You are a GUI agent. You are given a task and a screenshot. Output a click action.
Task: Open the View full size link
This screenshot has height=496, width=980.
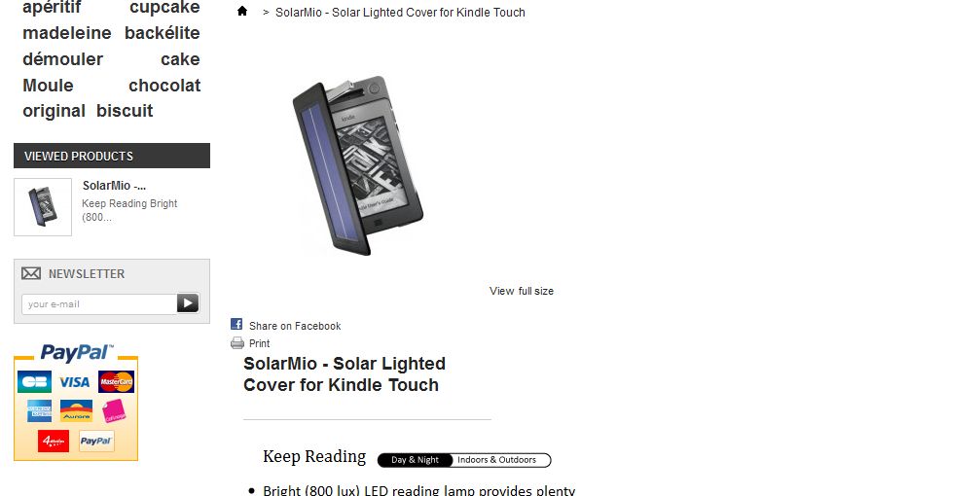pyautogui.click(x=522, y=291)
